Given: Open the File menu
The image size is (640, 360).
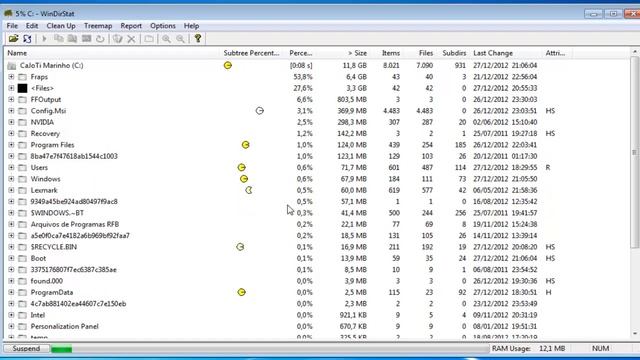Looking at the screenshot, I should [12, 26].
